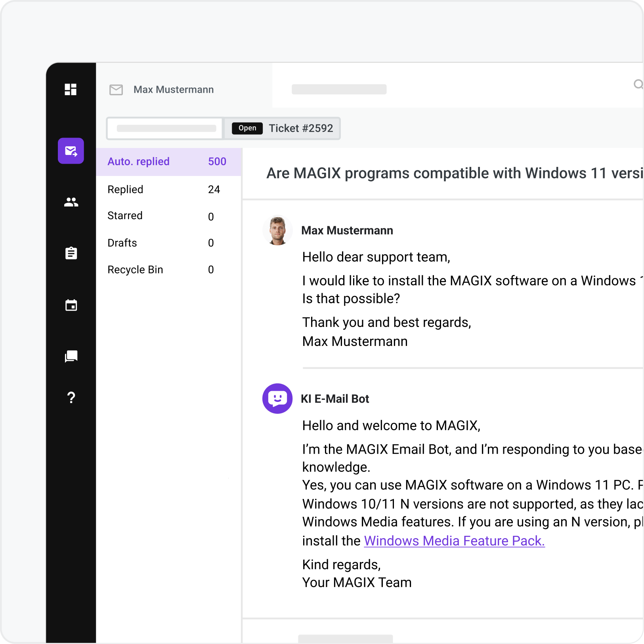Click the email subject about Windows 11 compatibility
Viewport: 644px width, 644px height.
[x=436, y=173]
